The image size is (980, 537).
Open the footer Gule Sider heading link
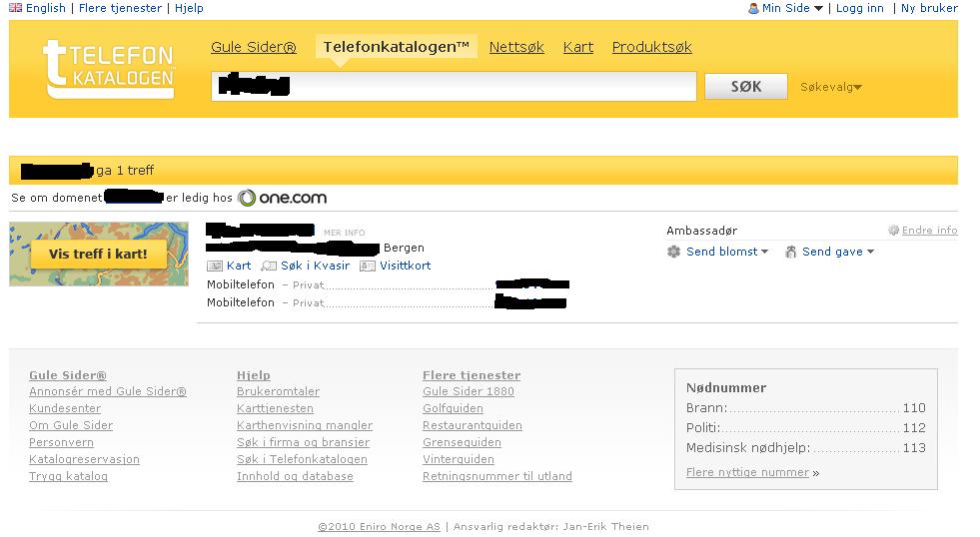click(68, 375)
